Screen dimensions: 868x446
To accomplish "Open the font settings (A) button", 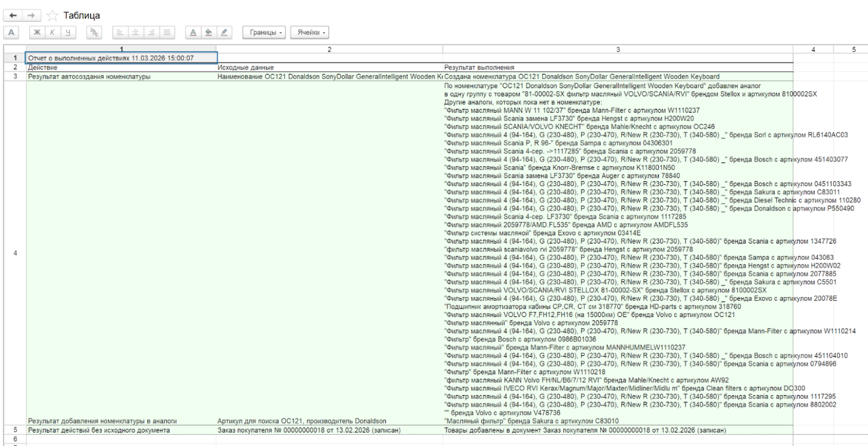I will (x=12, y=33).
